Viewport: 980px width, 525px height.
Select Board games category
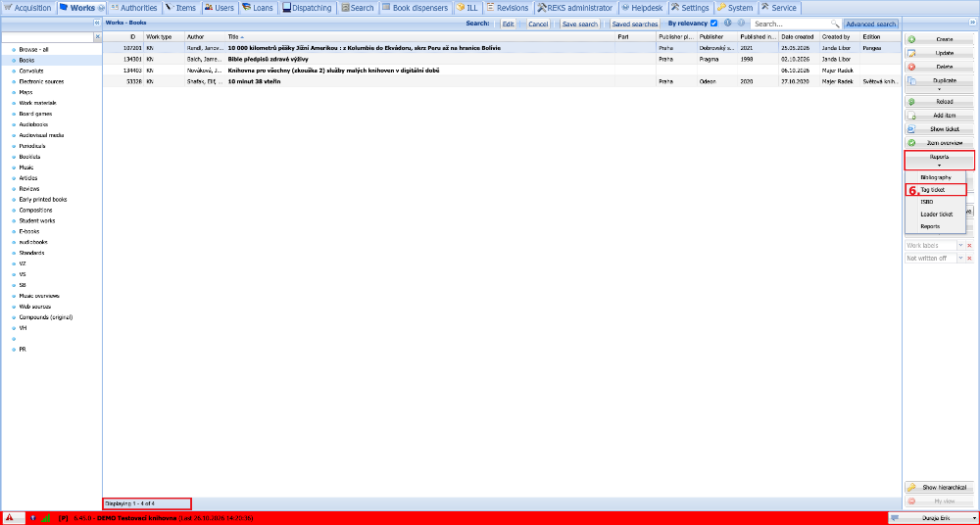click(35, 114)
